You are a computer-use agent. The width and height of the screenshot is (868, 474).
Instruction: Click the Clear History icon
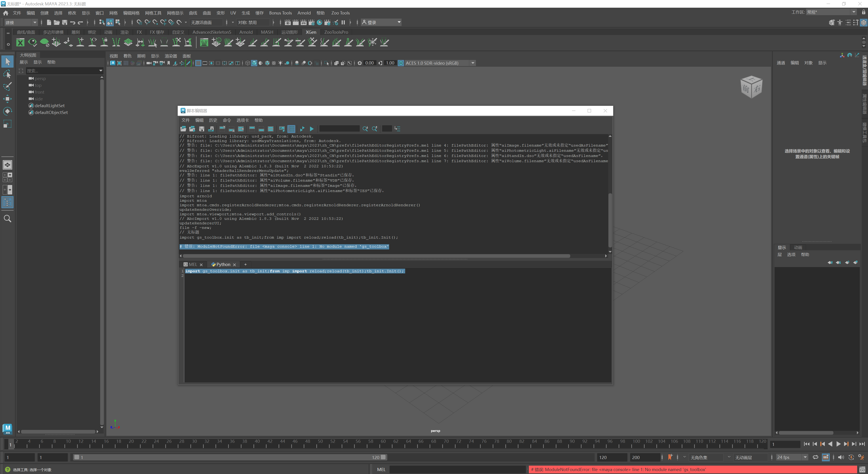pyautogui.click(x=222, y=129)
